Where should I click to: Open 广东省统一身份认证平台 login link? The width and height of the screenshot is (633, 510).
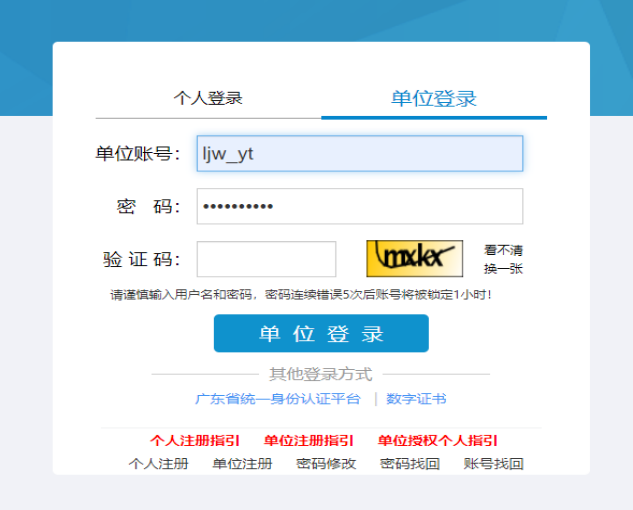point(278,399)
